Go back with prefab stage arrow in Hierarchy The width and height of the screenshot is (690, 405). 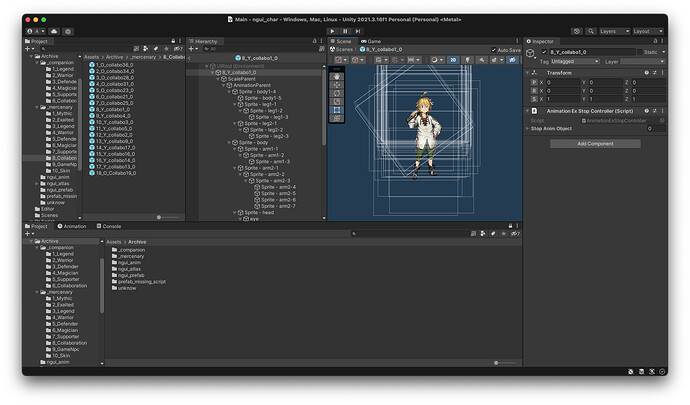click(189, 58)
